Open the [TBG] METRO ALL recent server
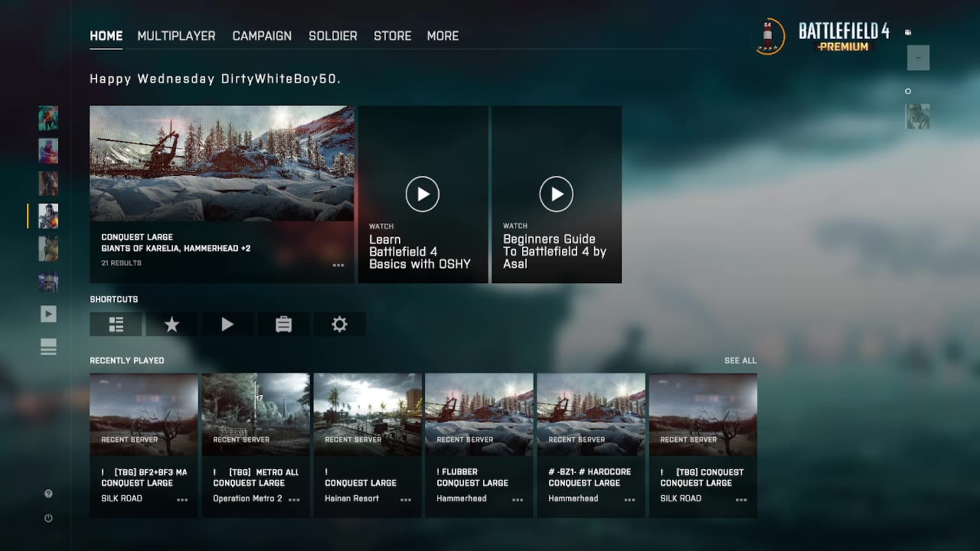The height and width of the screenshot is (551, 980). tap(256, 445)
